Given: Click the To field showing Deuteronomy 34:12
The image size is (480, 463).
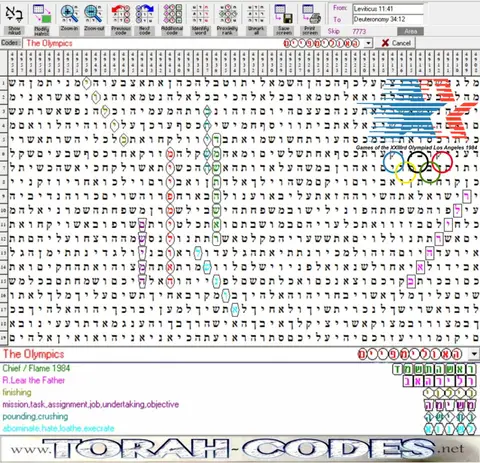Looking at the screenshot, I should (x=388, y=19).
